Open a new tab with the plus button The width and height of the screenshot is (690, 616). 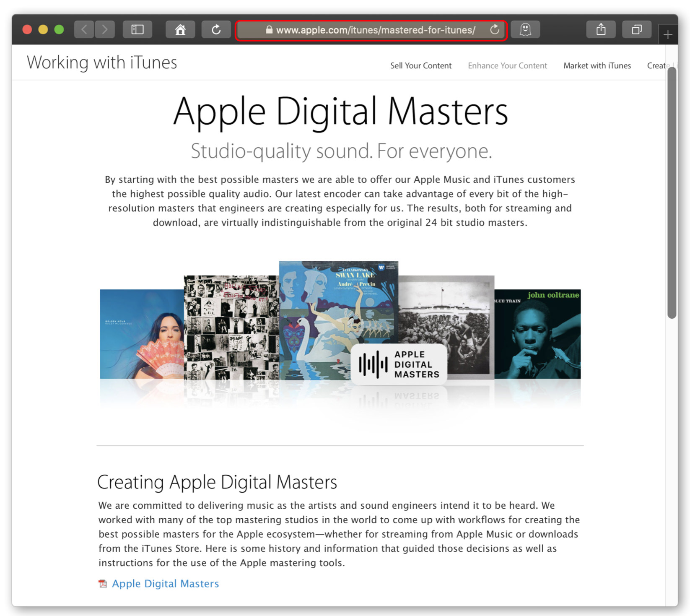668,34
